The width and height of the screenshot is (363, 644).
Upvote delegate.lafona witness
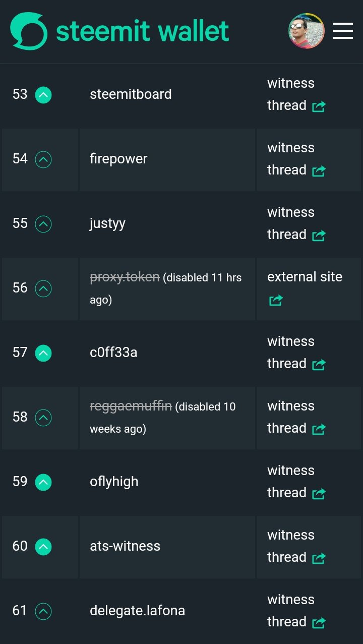coord(43,611)
